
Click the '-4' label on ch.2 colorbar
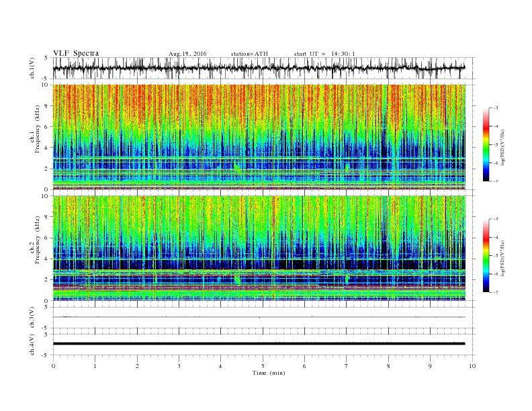pos(496,237)
